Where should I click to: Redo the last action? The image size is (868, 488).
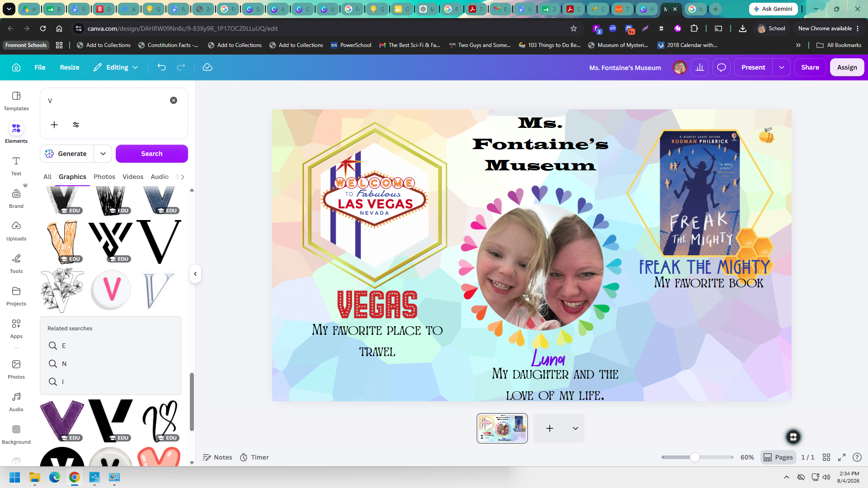pyautogui.click(x=181, y=67)
